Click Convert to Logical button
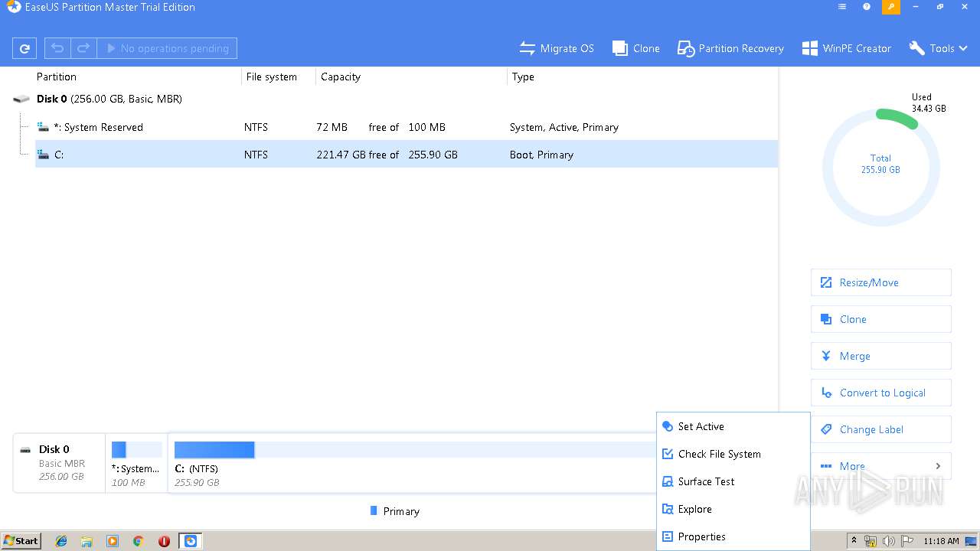The image size is (980, 551). coord(881,393)
